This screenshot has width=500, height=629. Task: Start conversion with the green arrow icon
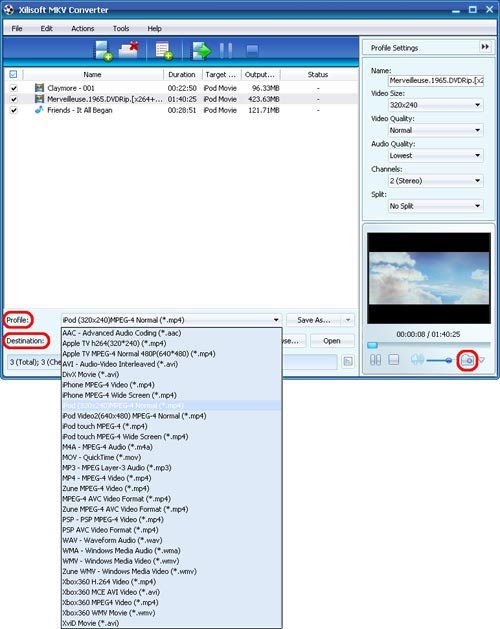(201, 51)
